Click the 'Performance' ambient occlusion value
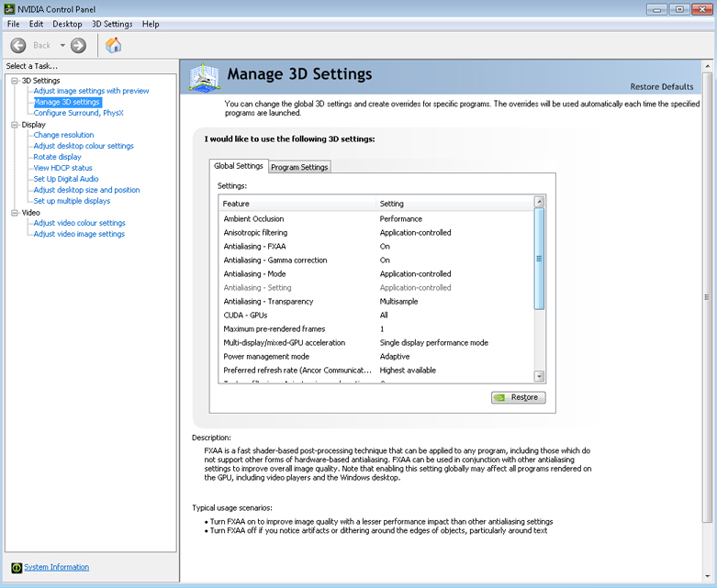Viewport: 717px width, 588px height. coord(401,219)
